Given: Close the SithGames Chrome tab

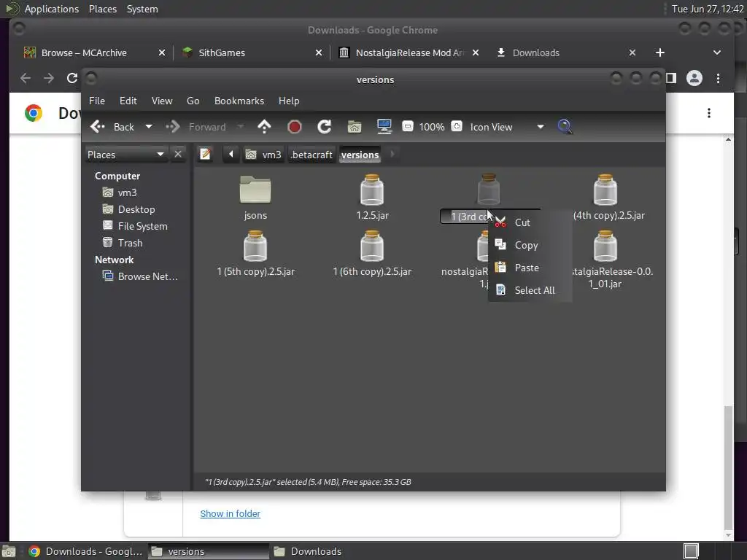Looking at the screenshot, I should 319,52.
